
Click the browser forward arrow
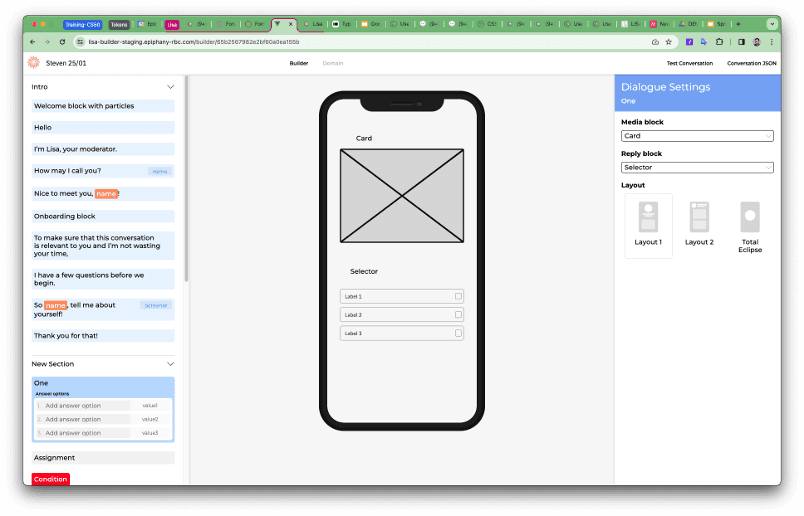pos(47,42)
